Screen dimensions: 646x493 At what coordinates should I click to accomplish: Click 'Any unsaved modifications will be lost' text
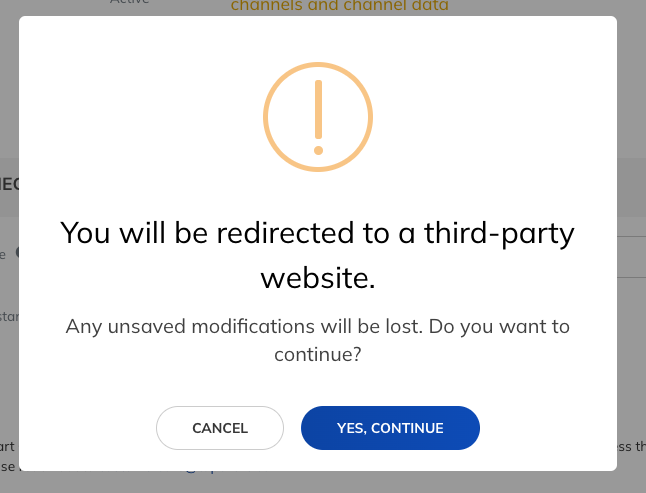click(244, 327)
